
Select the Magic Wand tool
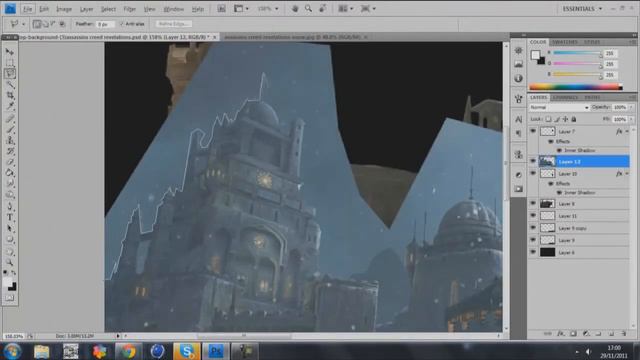click(x=10, y=84)
